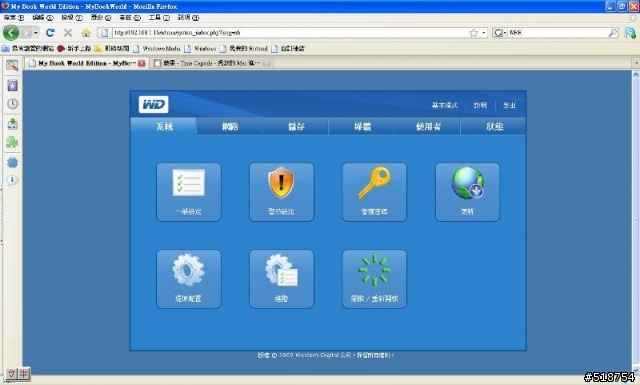Click the IME language indicator icon
Image resolution: width=640 pixels, height=385 pixels.
click(x=18, y=373)
